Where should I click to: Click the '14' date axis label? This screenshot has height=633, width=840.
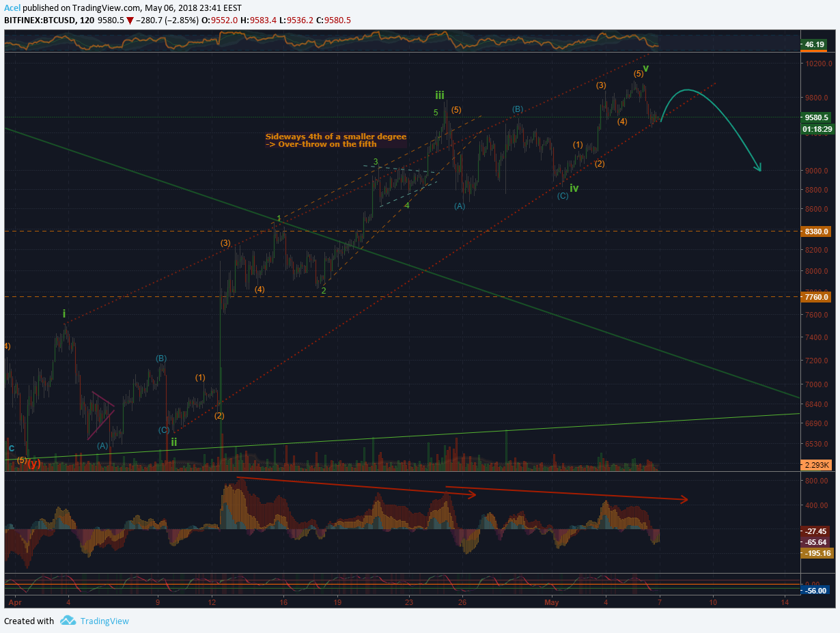click(x=785, y=603)
